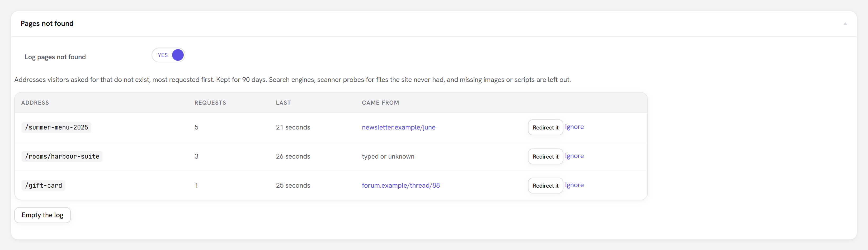Click the request count 3 cell
This screenshot has height=250, width=868.
tap(196, 156)
